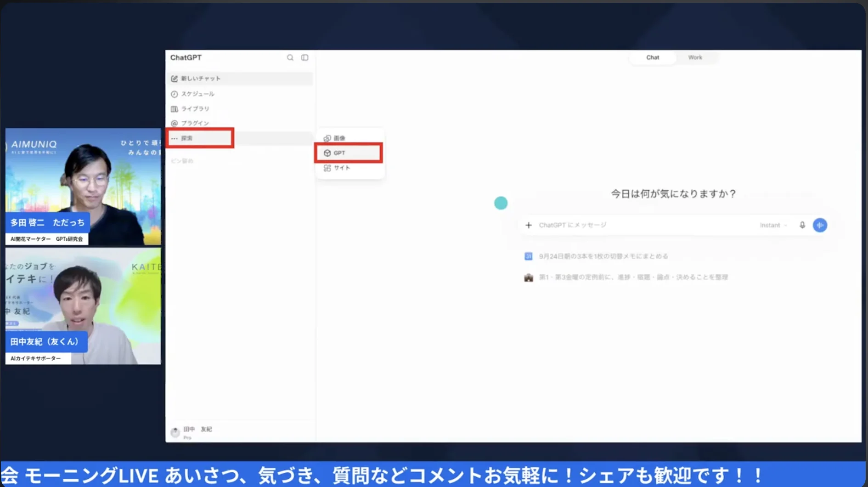Open プラグイン in the sidebar
This screenshot has height=487, width=868.
[239, 123]
